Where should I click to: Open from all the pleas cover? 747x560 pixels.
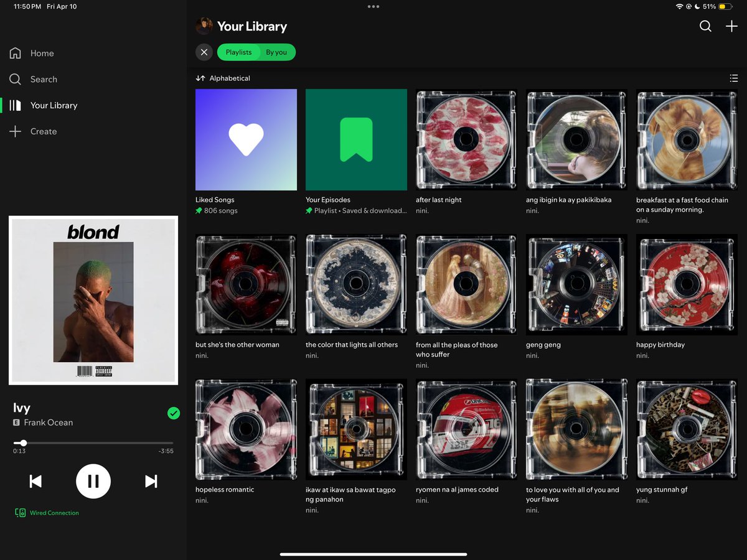[466, 284]
